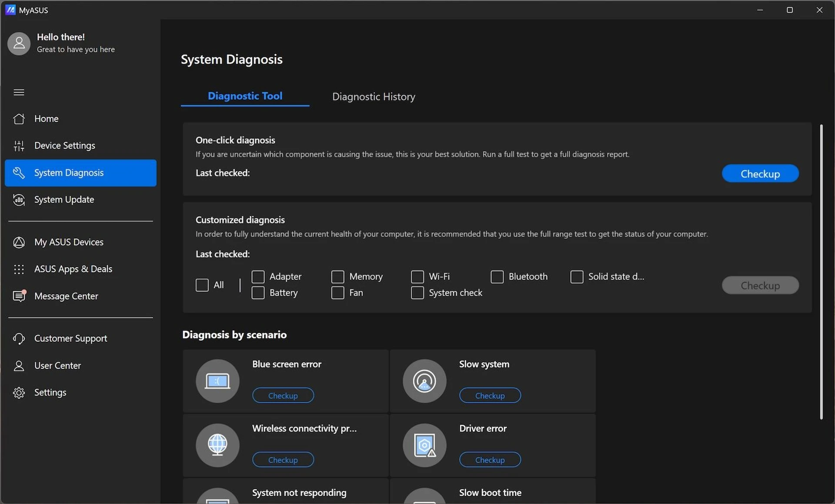Click the My ASUS Devices icon
The width and height of the screenshot is (835, 504).
[19, 242]
